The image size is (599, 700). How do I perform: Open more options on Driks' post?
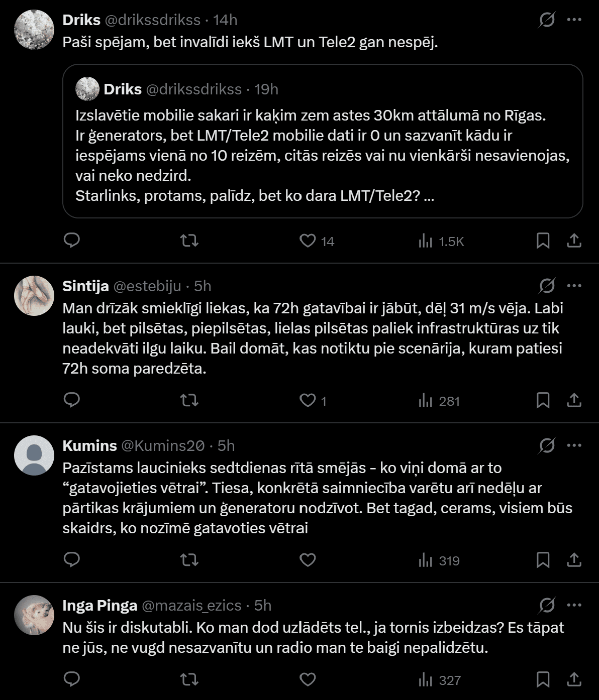point(574,20)
